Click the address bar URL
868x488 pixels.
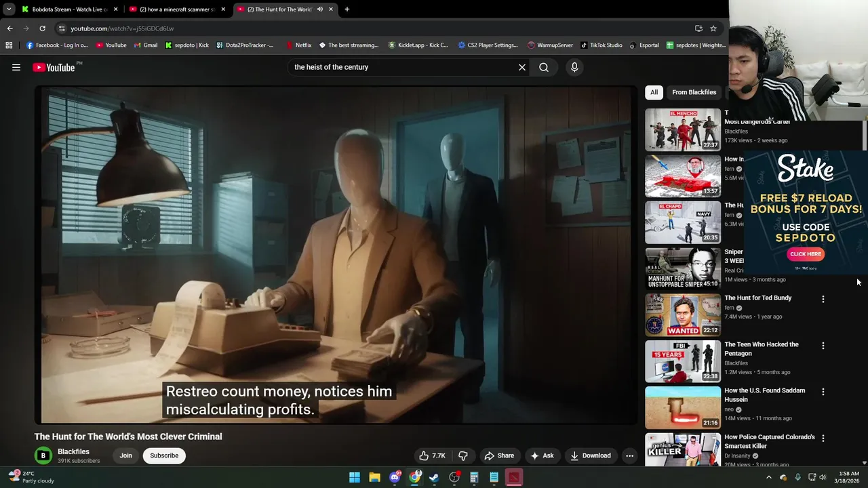coord(122,28)
